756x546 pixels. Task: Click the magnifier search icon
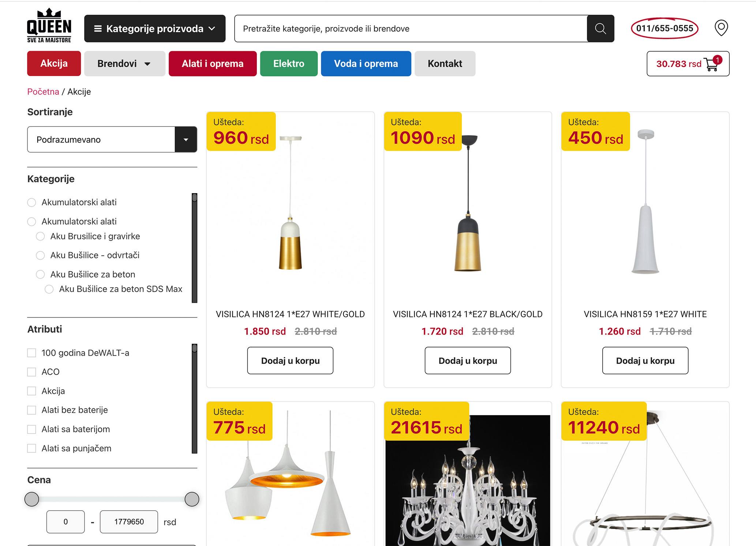click(x=600, y=29)
